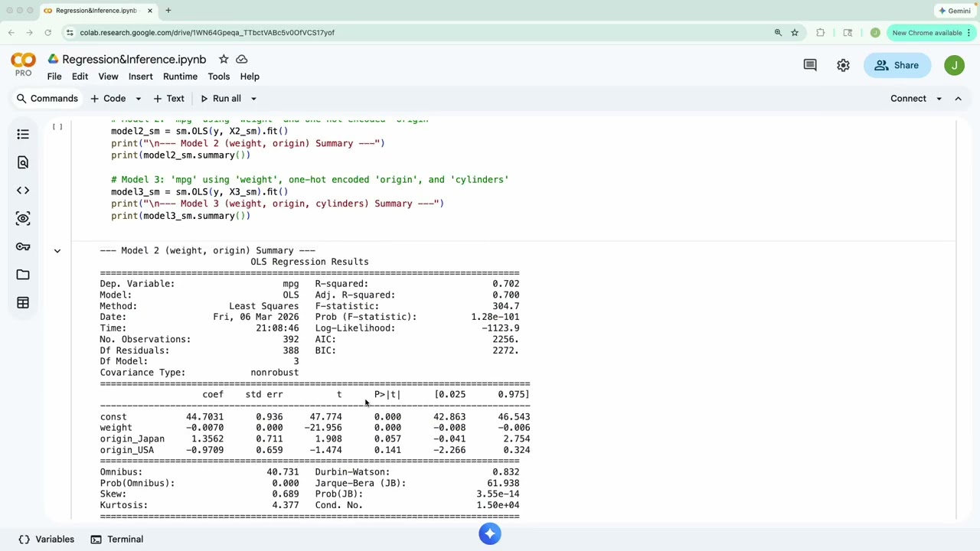Image resolution: width=980 pixels, height=551 pixels.
Task: Open Data table icon in sidebar
Action: (23, 303)
